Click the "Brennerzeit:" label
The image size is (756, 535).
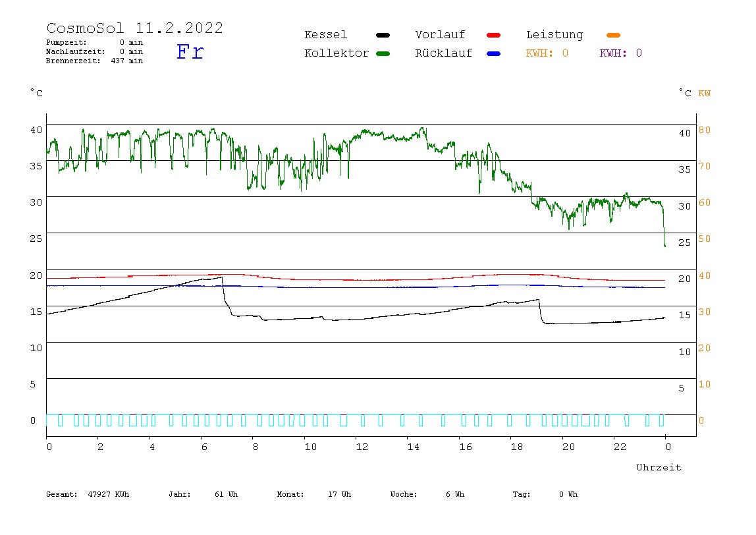point(73,61)
